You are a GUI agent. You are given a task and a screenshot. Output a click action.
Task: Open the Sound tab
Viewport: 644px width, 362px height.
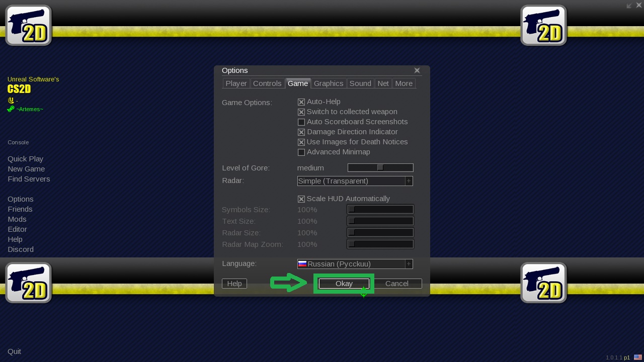point(360,83)
